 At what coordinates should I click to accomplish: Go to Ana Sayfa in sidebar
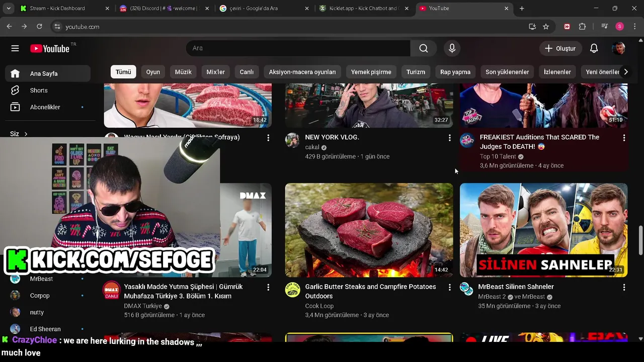tap(48, 73)
